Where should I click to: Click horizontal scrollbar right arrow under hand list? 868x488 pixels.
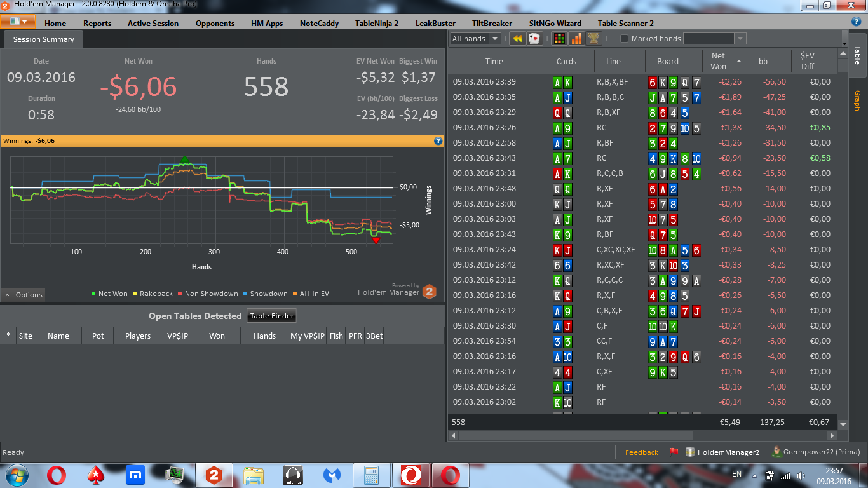832,436
